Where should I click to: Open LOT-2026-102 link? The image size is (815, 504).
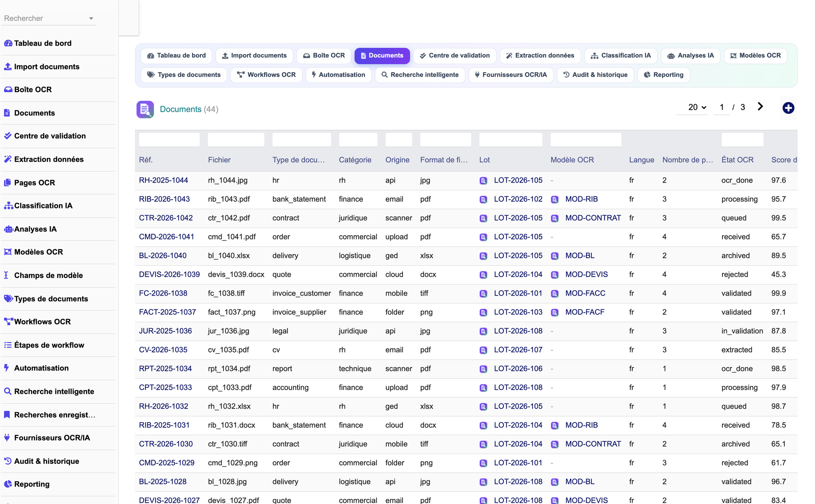coord(518,199)
